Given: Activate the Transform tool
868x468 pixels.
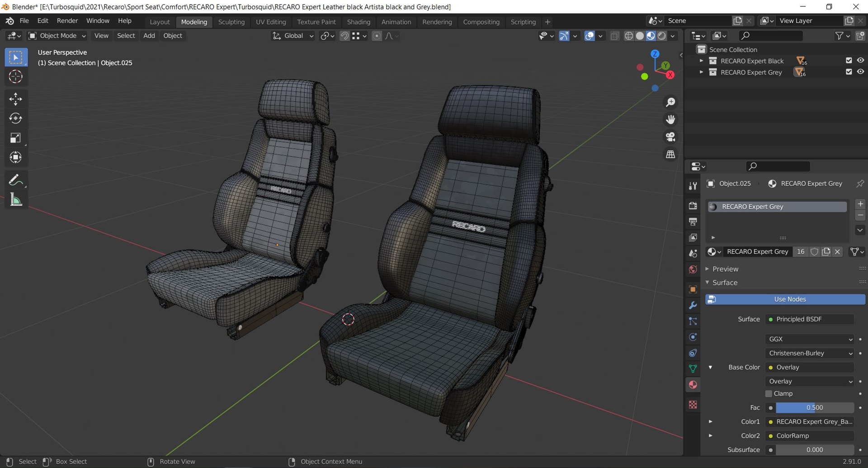Looking at the screenshot, I should pos(16,157).
